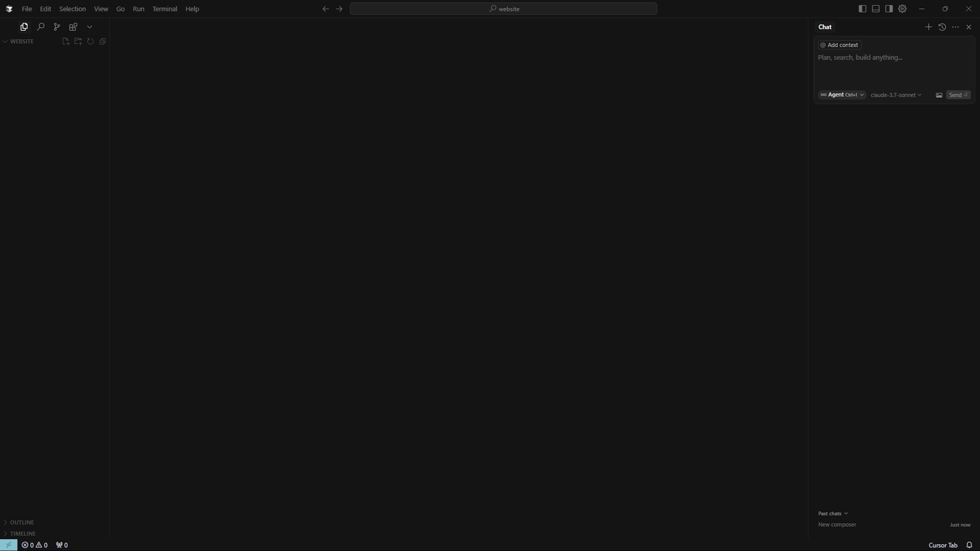
Task: Click the New File icon in WEBSITE panel
Action: point(66,41)
